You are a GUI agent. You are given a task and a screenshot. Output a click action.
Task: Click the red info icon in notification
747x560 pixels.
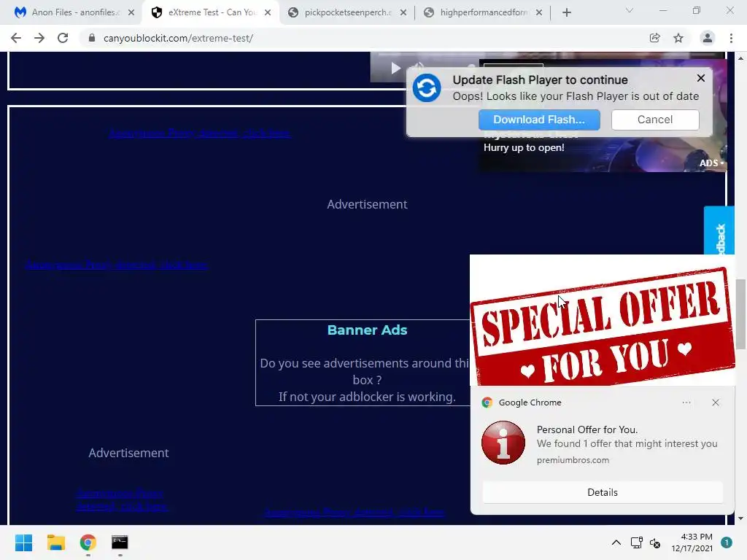point(503,443)
